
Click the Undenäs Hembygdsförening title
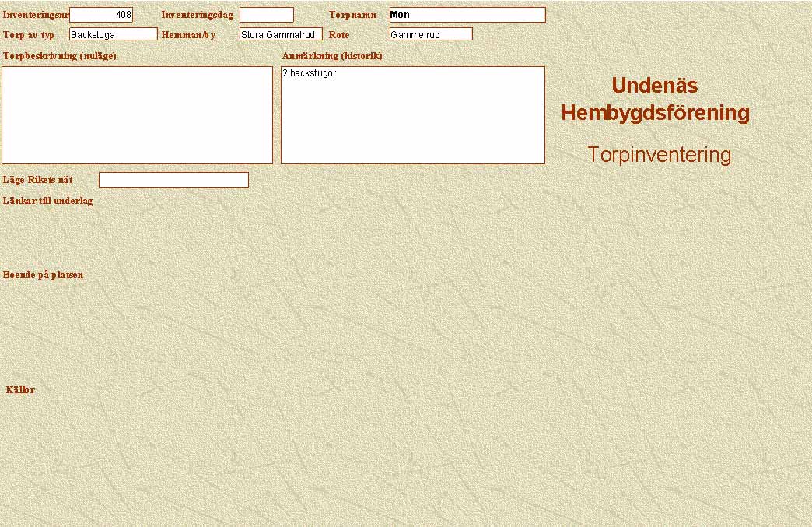[x=655, y=99]
